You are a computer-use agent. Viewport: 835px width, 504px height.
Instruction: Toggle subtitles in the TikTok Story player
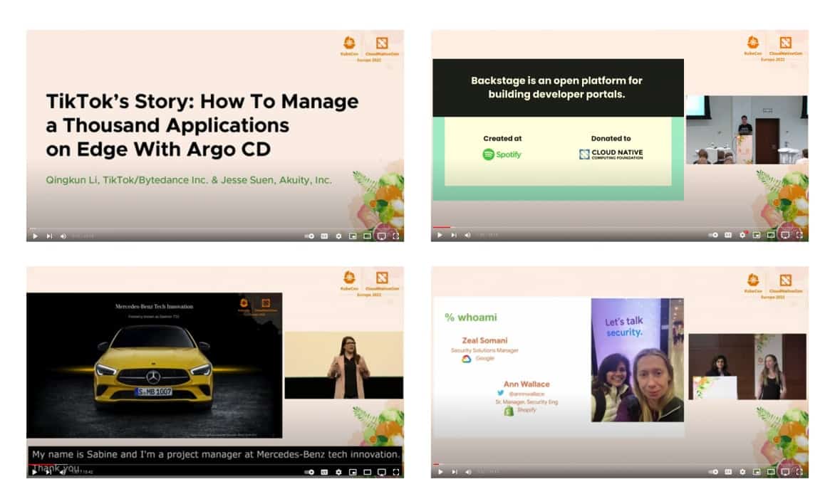coord(324,236)
